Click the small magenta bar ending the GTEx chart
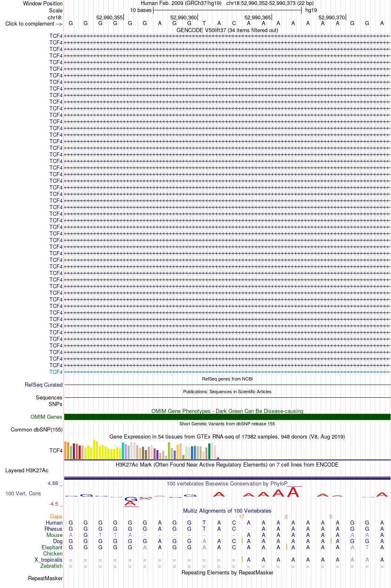Screen dimensions: 391x588 (x=218, y=458)
